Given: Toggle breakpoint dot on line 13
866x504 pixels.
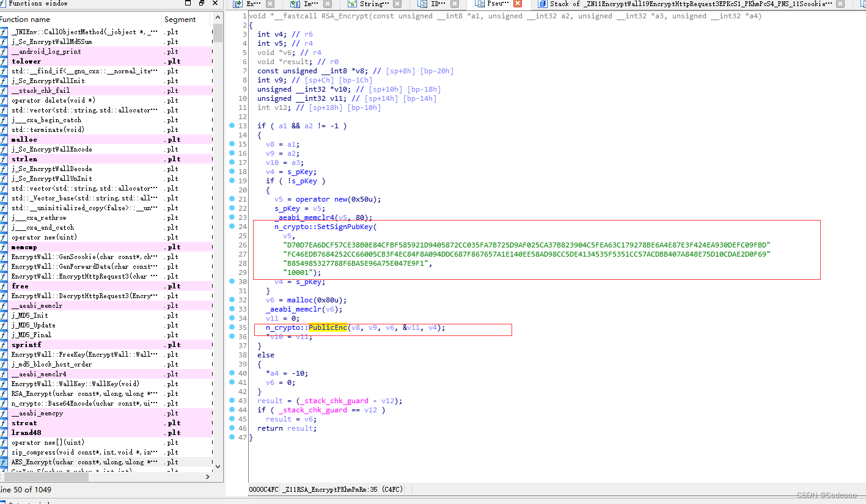Looking at the screenshot, I should [x=232, y=126].
